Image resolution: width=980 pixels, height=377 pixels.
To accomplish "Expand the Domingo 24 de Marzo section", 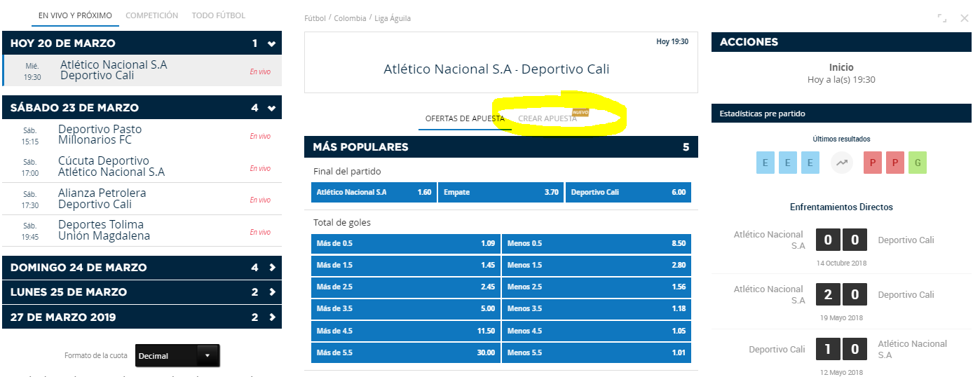I will pyautogui.click(x=272, y=268).
